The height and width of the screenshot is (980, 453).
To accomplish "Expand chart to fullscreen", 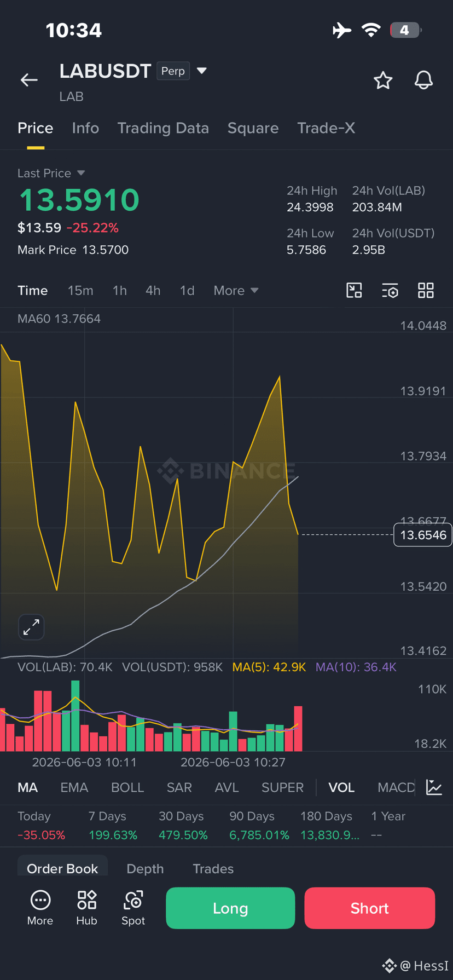I will (x=31, y=627).
